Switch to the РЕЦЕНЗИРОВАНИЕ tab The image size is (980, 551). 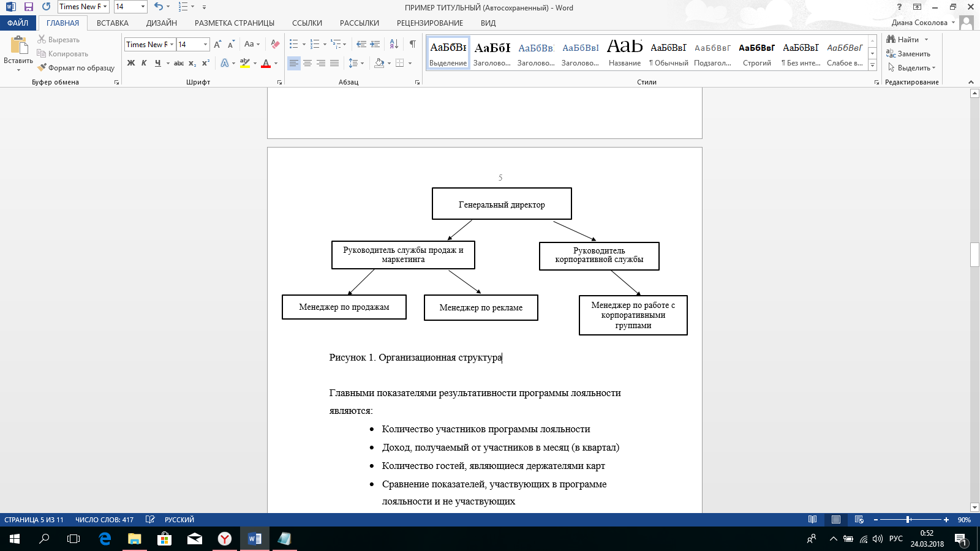click(429, 23)
